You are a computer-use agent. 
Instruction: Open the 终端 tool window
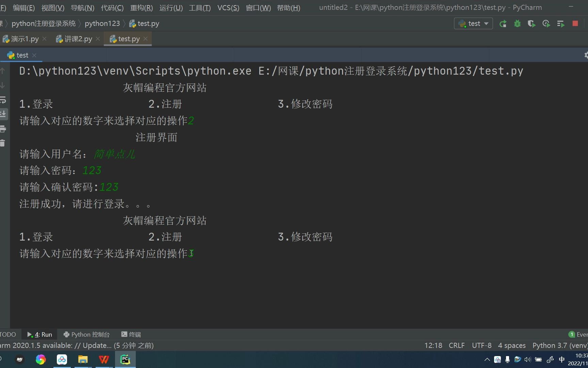131,335
